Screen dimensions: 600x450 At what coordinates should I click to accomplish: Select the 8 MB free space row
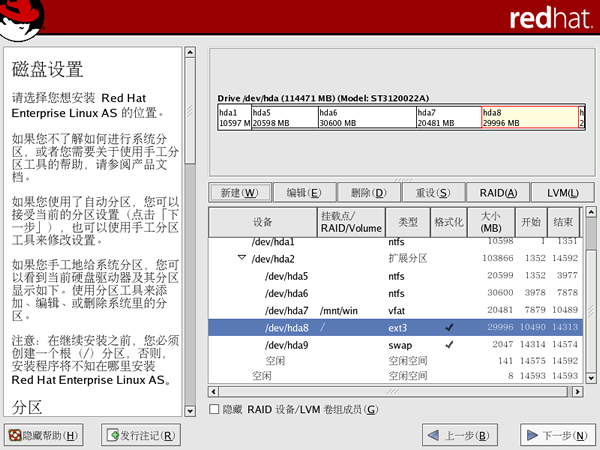395,376
